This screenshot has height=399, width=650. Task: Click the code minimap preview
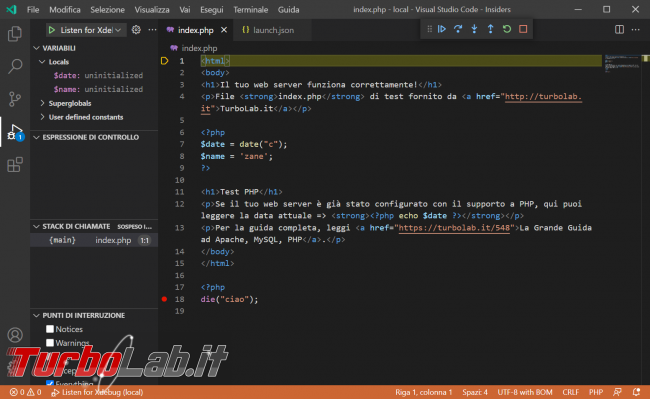point(621,63)
